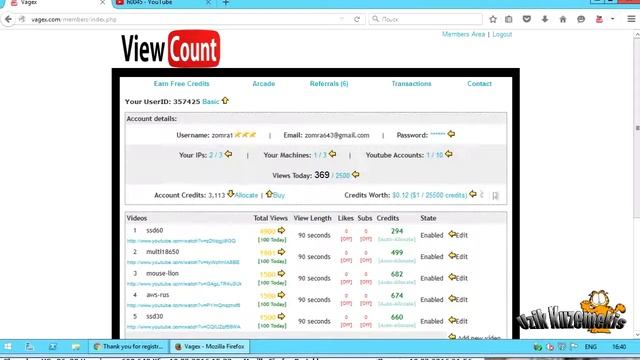Click the arrow icon next to Your IPs
Viewport: 640px width, 360px height.
coord(228,154)
